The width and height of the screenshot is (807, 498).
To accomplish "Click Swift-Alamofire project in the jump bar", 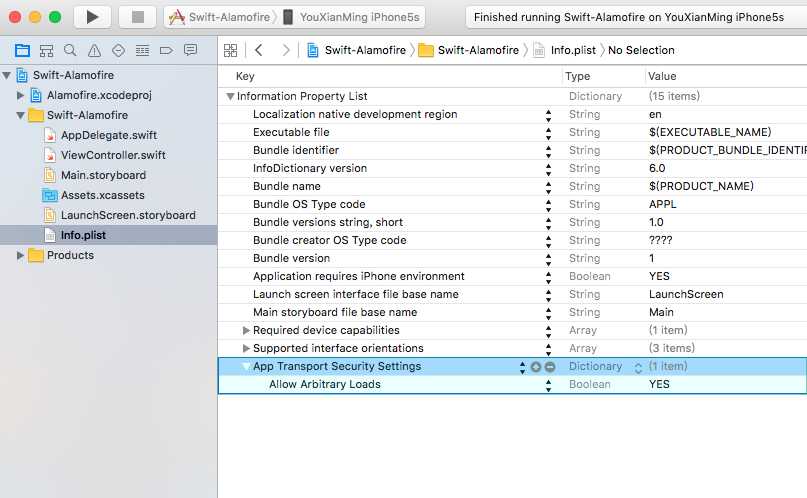I will (x=357, y=50).
